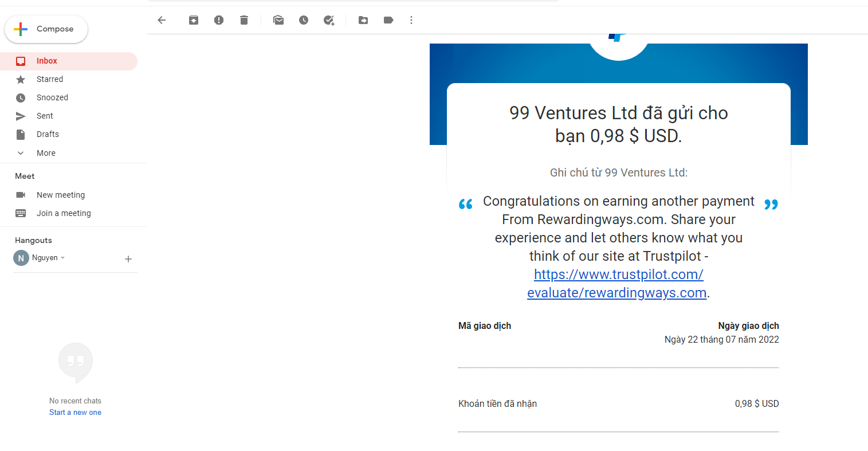Click the 'Mã giao dịch' label
Image resolution: width=868 pixels, height=451 pixels.
tap(485, 325)
